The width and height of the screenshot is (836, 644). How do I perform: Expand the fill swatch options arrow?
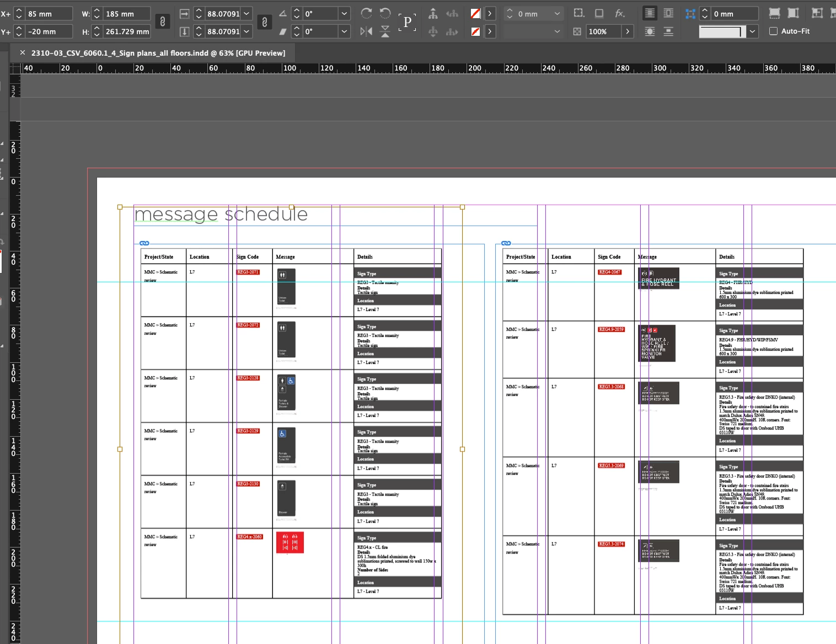click(490, 13)
